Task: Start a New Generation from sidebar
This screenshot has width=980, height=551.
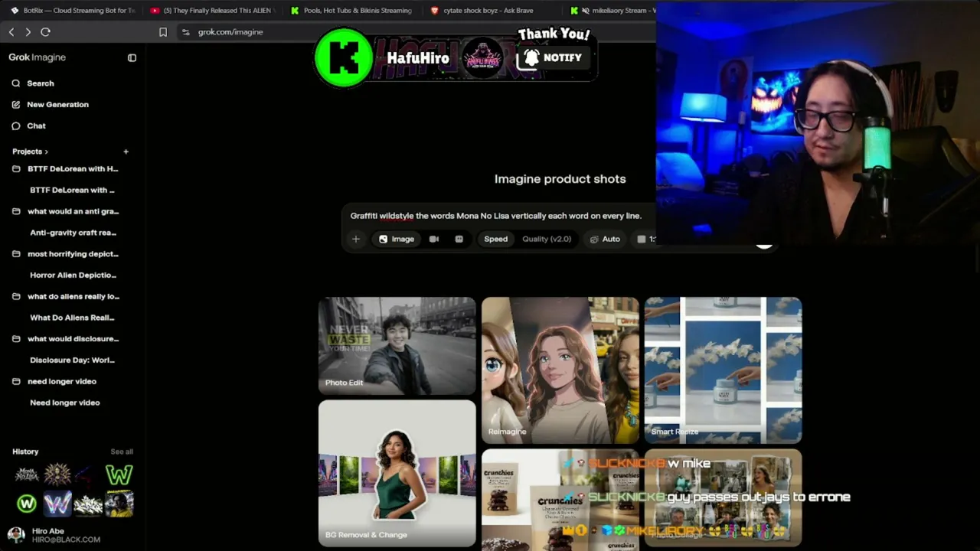Action: point(57,105)
